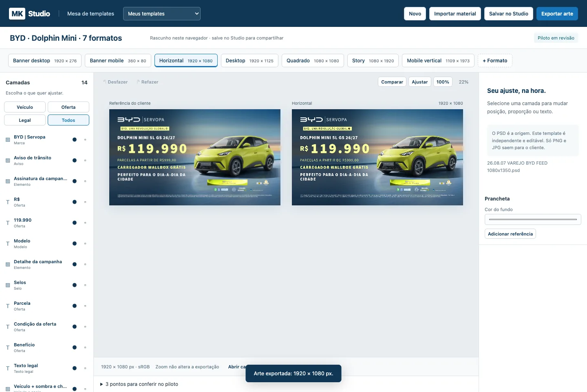Open the Meus templates dropdown
587x392 pixels.
coord(162,13)
